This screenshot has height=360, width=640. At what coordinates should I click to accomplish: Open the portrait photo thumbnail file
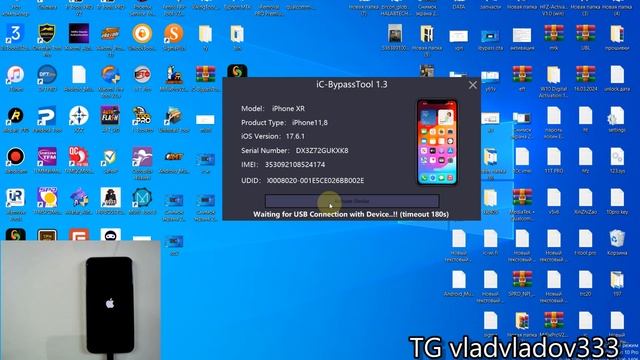395,33
